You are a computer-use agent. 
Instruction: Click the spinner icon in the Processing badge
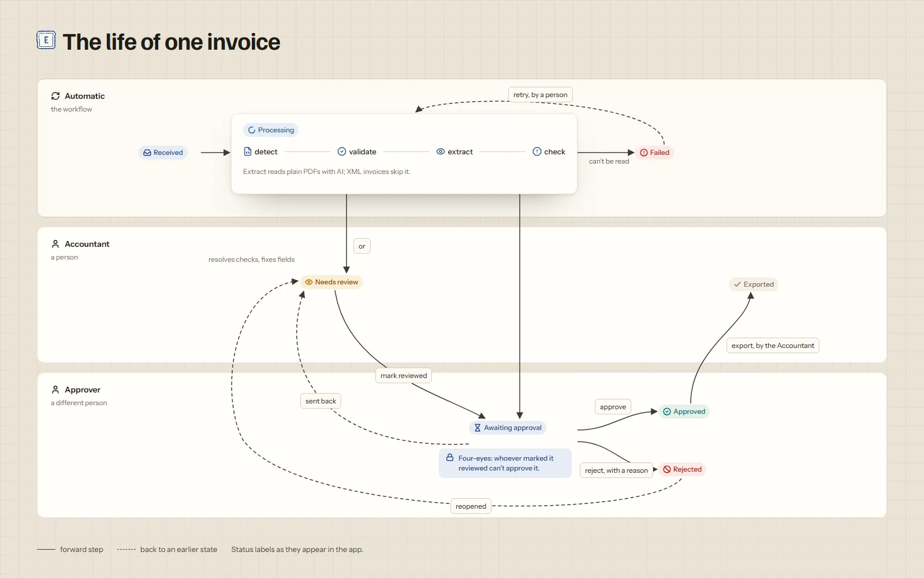click(252, 130)
